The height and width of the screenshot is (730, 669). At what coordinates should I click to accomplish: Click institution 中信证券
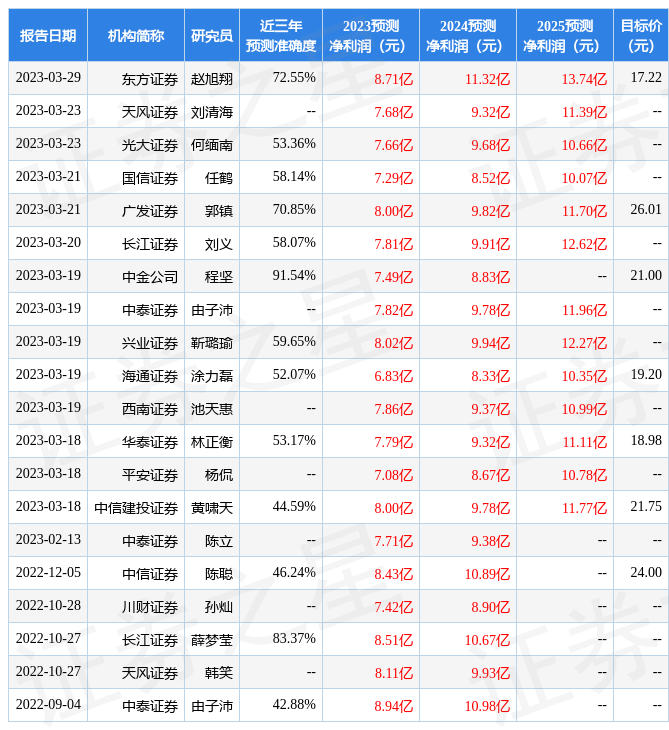[149, 575]
